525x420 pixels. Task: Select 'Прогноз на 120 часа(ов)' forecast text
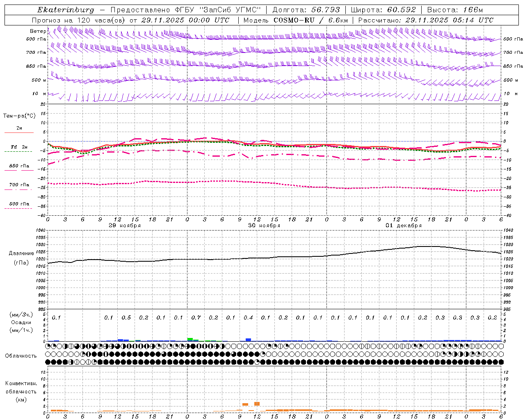(x=78, y=20)
